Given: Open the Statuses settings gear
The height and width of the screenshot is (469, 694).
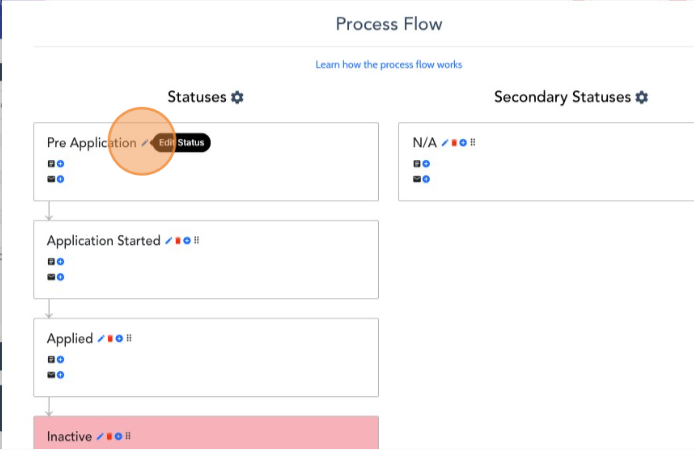Looking at the screenshot, I should point(237,97).
